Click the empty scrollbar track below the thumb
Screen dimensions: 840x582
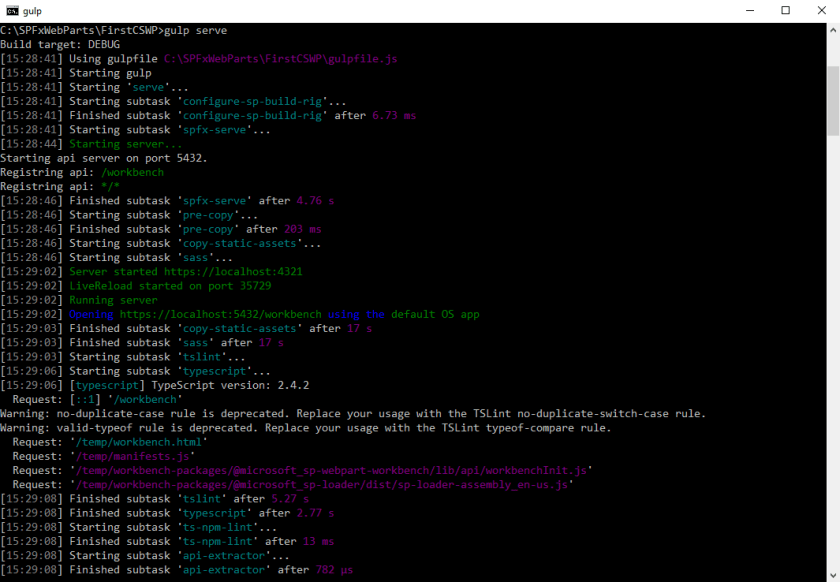[832, 350]
